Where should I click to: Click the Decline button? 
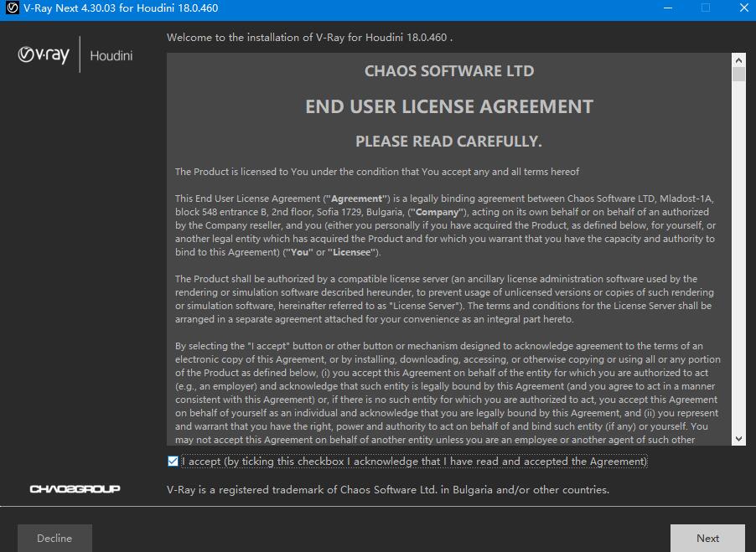click(x=54, y=538)
